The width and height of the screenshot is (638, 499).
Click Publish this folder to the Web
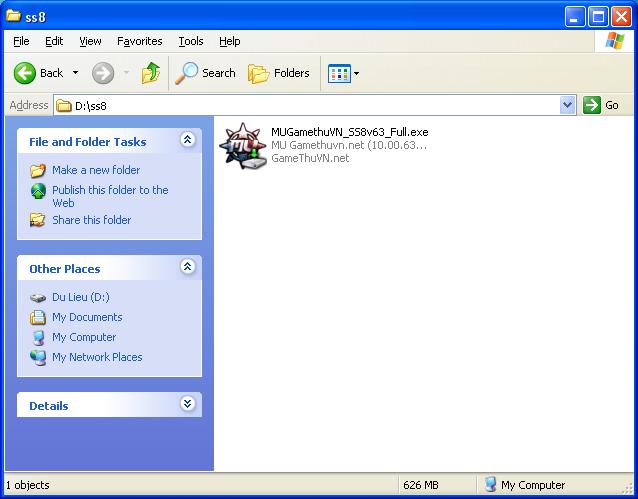(110, 196)
